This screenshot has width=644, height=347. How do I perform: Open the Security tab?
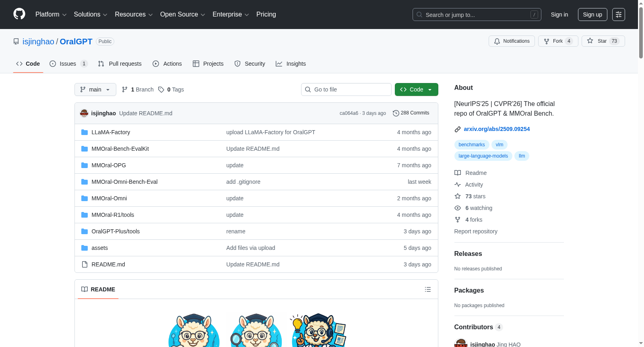pyautogui.click(x=250, y=64)
